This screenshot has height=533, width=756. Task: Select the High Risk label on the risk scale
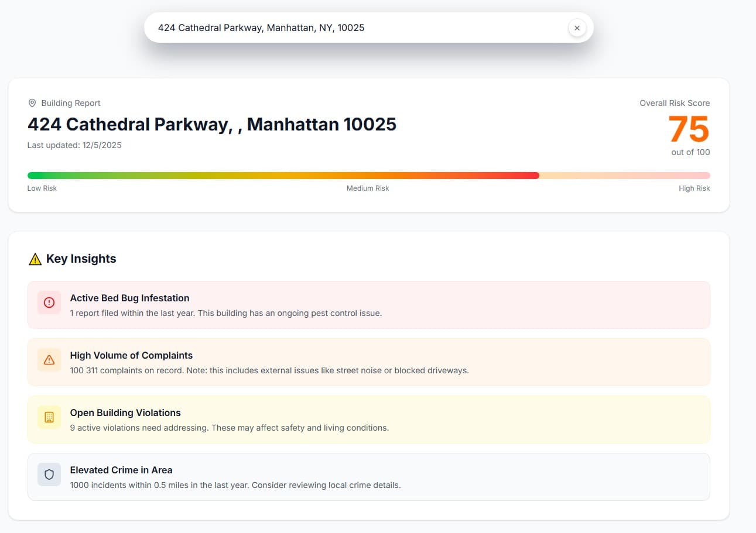694,188
